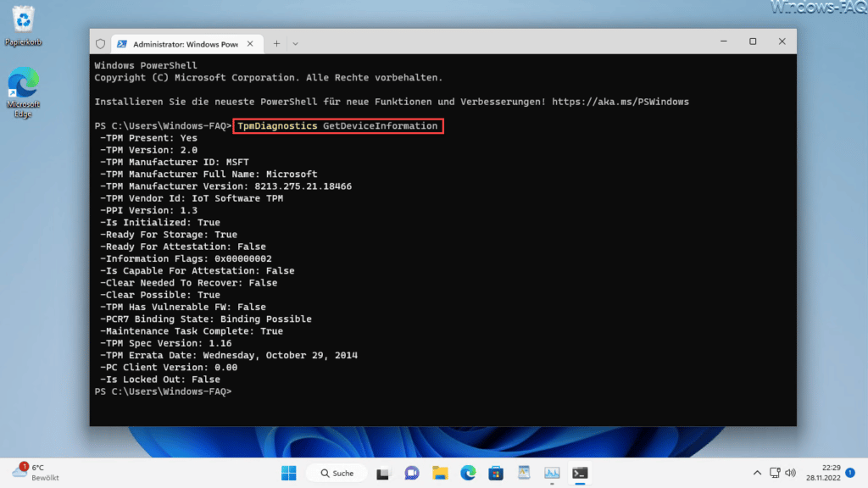The width and height of the screenshot is (868, 488).
Task: Click the Manufacturer Version 8213.275.21.18466 line
Action: (x=225, y=186)
